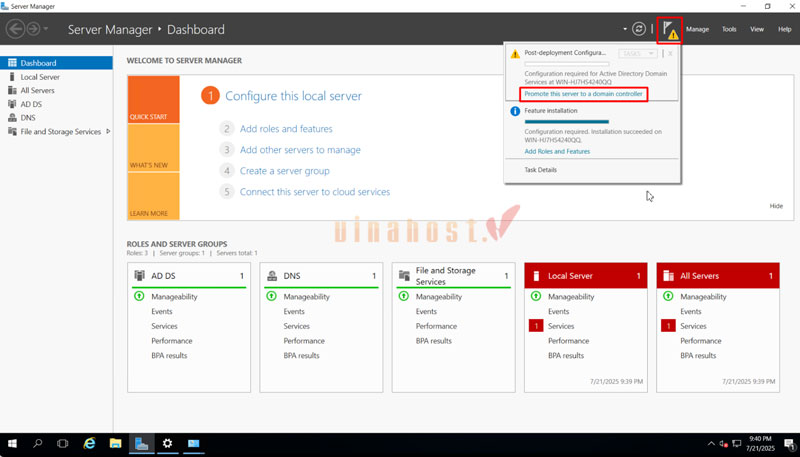Open the Local Server tile header
The image size is (800, 457).
pyautogui.click(x=586, y=275)
